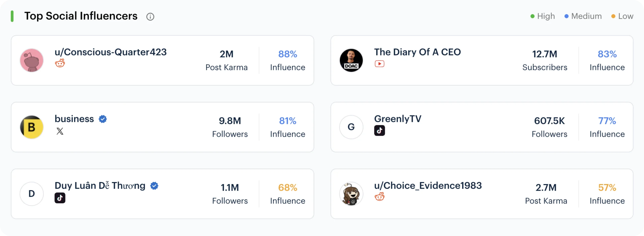Viewport: 644px width, 236px height.
Task: Select the green High legend dot
Action: coord(532,16)
